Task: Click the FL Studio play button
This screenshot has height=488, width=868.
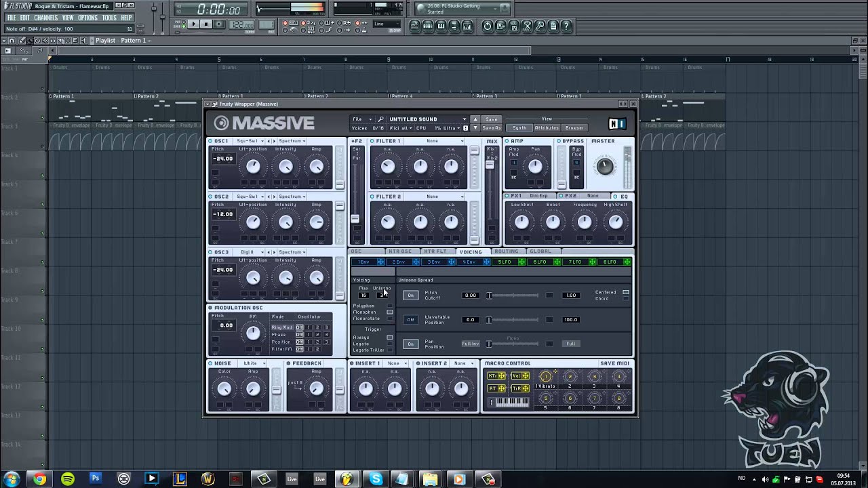Action: tap(194, 24)
